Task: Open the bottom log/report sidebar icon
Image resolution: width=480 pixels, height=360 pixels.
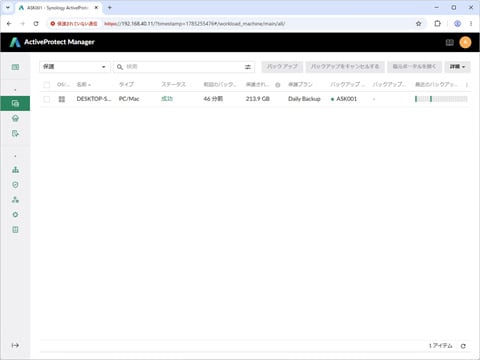Action: click(15, 230)
